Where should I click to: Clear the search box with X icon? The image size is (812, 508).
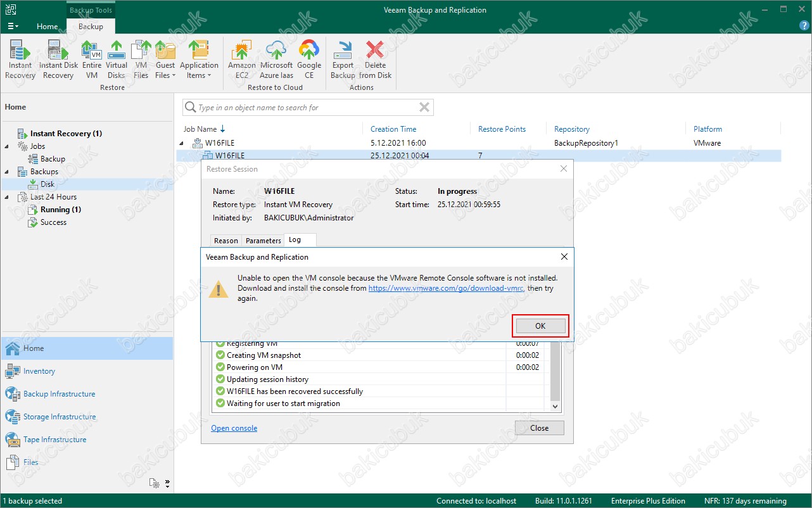tap(424, 108)
